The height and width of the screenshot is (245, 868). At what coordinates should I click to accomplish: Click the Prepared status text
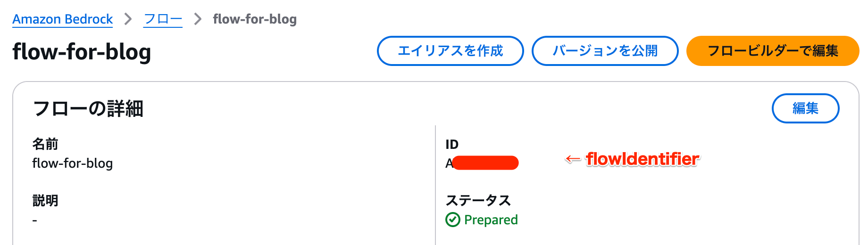coord(491,220)
